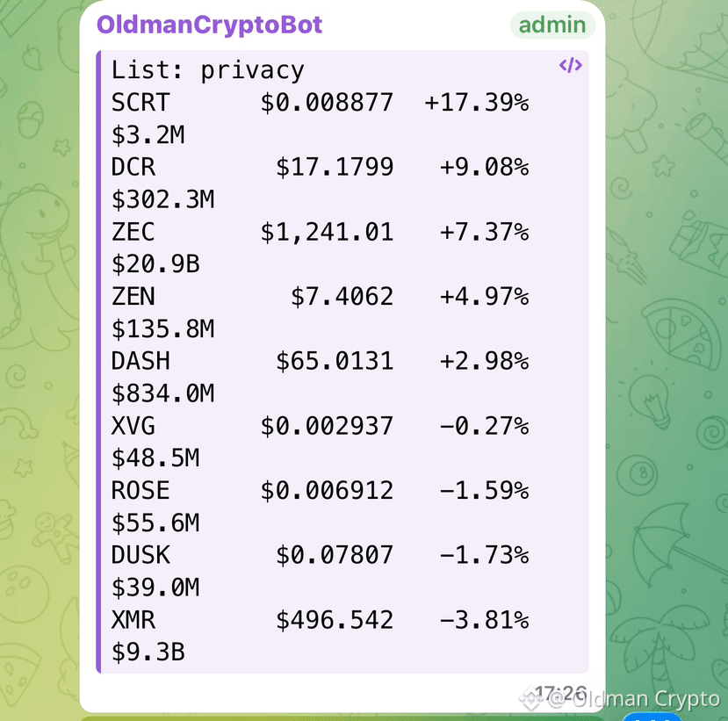Click the code block copy icon
Image resolution: width=728 pixels, height=721 pixels.
[570, 65]
